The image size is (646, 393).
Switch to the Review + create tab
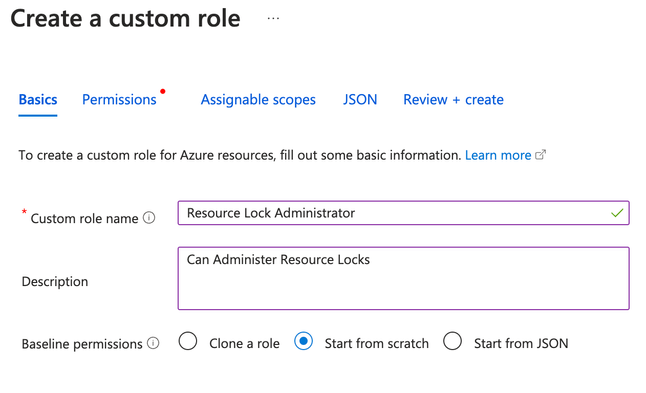[x=453, y=100]
